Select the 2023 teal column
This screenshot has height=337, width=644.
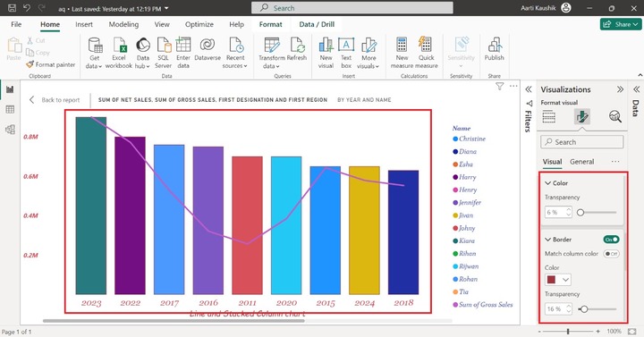coord(90,206)
